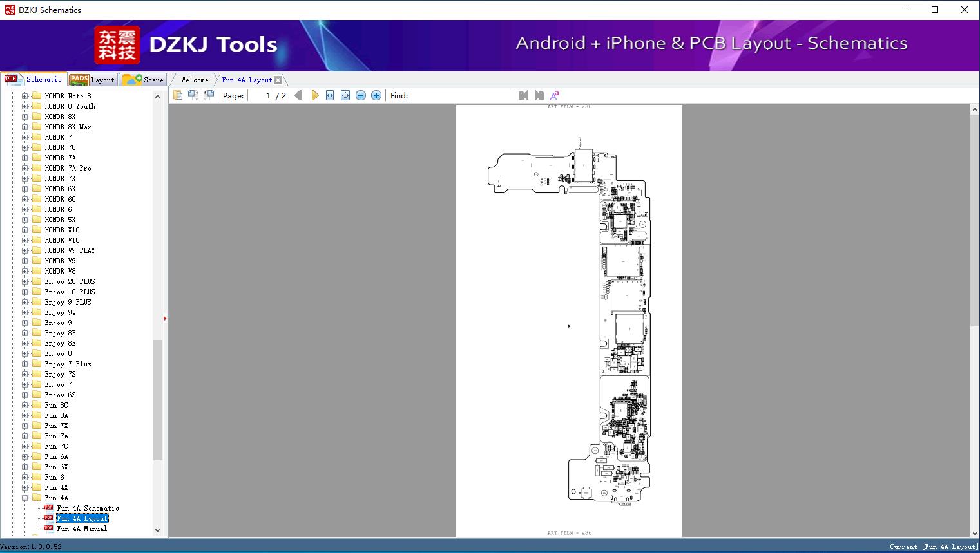Image resolution: width=980 pixels, height=553 pixels.
Task: Close the Fun 4A Layout tab
Action: click(x=278, y=80)
